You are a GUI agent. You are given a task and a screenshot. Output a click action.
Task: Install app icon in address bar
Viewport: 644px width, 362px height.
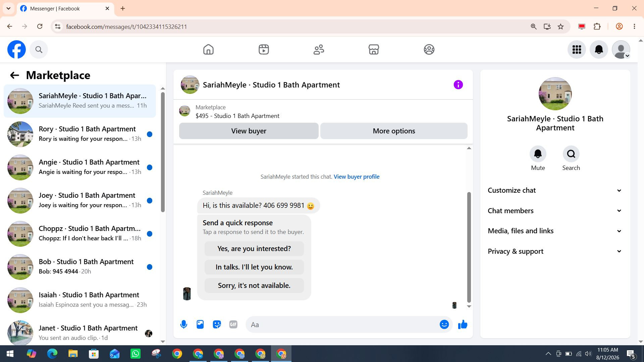(547, 26)
